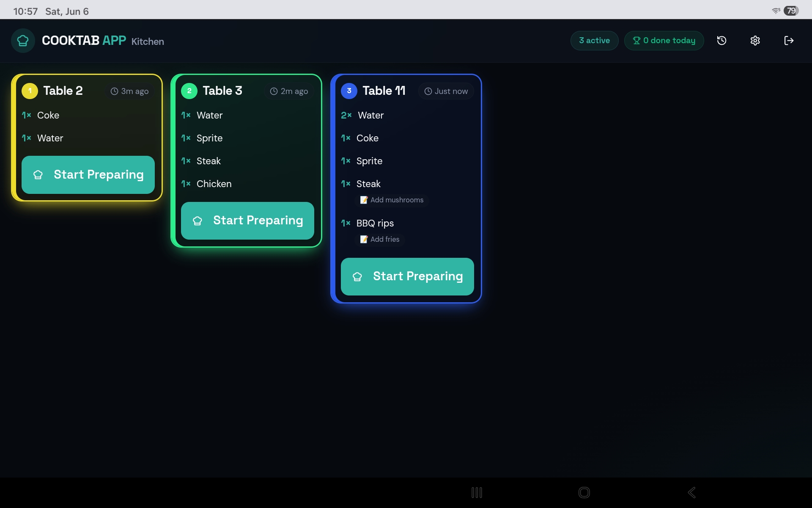
Task: Start preparing the Table 2 order
Action: tap(88, 175)
